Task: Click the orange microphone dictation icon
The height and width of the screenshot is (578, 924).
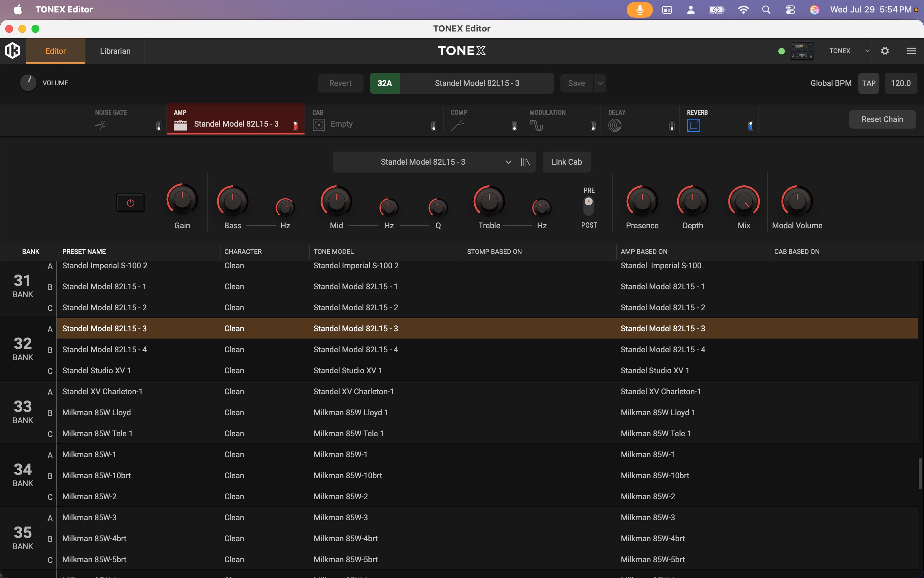Action: point(640,10)
